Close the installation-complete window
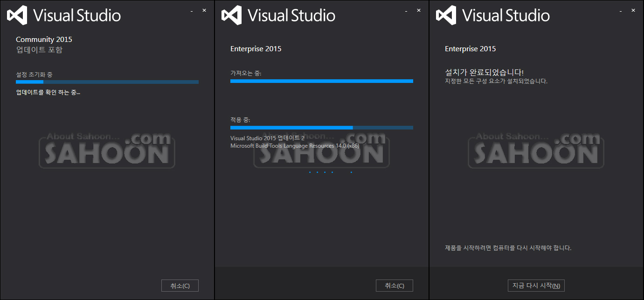 [633, 10]
